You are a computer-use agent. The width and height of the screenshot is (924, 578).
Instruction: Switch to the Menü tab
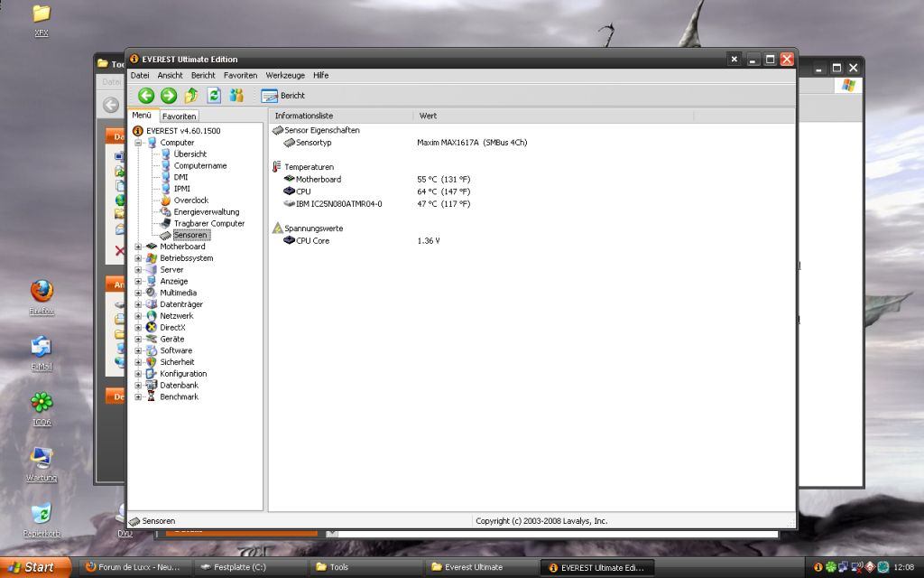(x=142, y=116)
